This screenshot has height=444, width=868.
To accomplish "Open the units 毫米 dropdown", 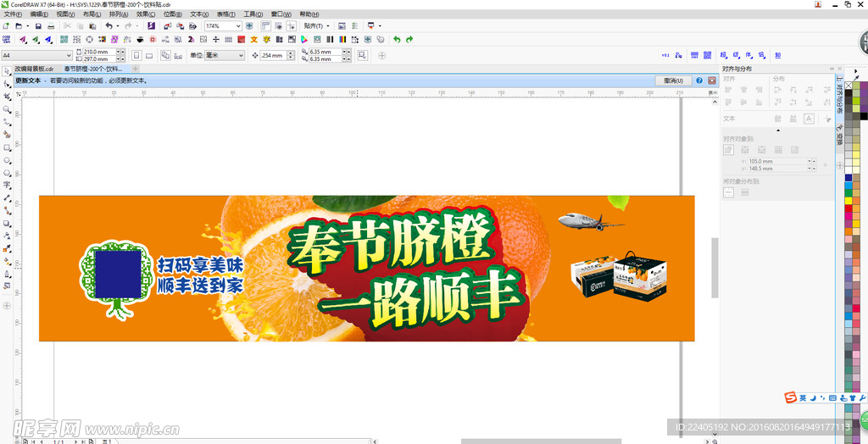I will (242, 55).
